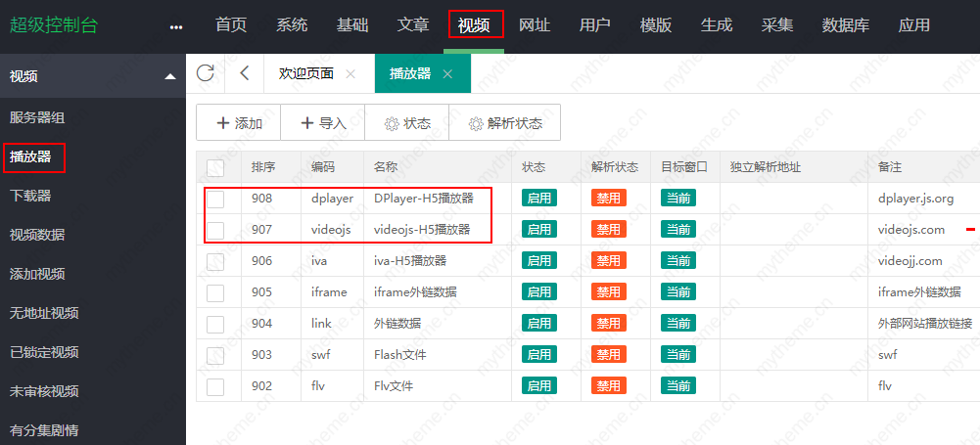The image size is (980, 445).
Task: Switch to the 欢迎页面 tab
Action: 305,74
